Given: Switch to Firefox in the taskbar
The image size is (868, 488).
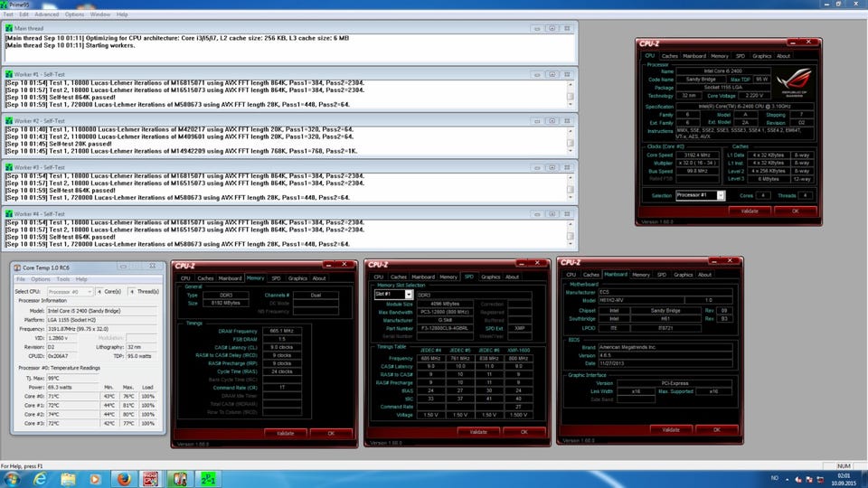Looking at the screenshot, I should point(125,477).
